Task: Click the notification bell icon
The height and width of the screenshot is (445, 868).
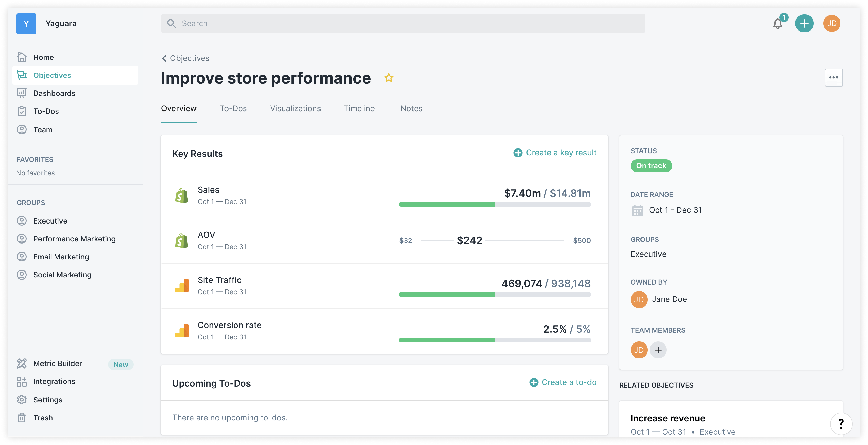Action: click(778, 24)
